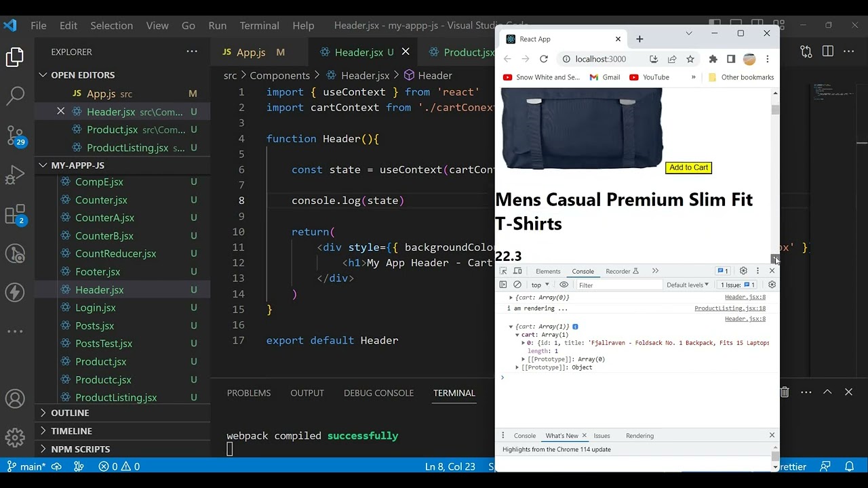Expand the {cart: Array(0)} log entry
Screen dimensions: 868x488
[511, 298]
